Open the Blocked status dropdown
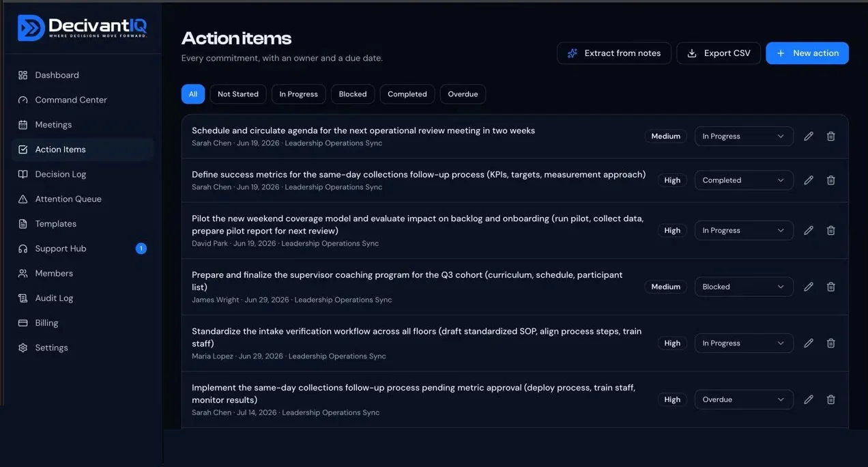Screen dimensions: 868x467 744,287
